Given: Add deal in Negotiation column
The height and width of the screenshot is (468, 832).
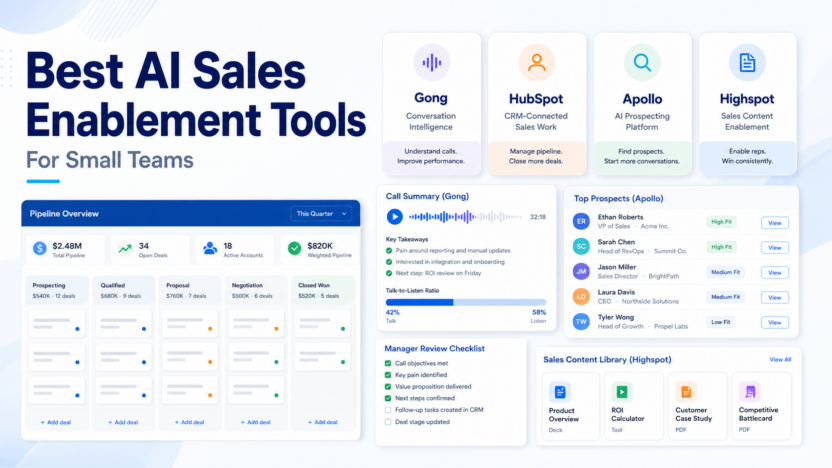Looking at the screenshot, I should [x=256, y=422].
